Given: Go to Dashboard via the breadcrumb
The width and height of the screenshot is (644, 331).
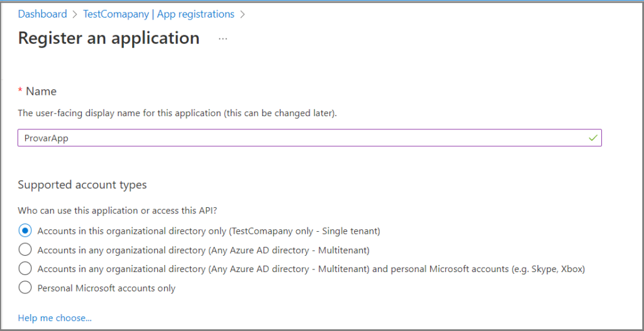Looking at the screenshot, I should tap(42, 14).
